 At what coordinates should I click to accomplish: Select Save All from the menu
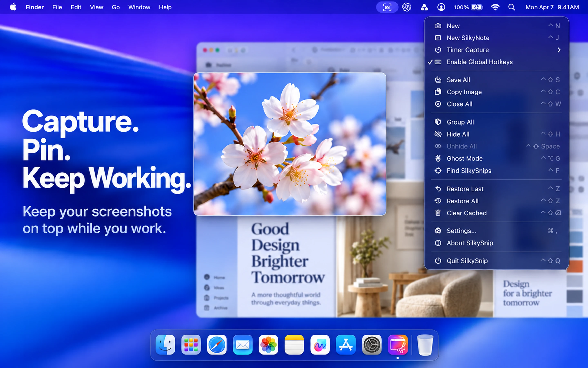click(496, 80)
